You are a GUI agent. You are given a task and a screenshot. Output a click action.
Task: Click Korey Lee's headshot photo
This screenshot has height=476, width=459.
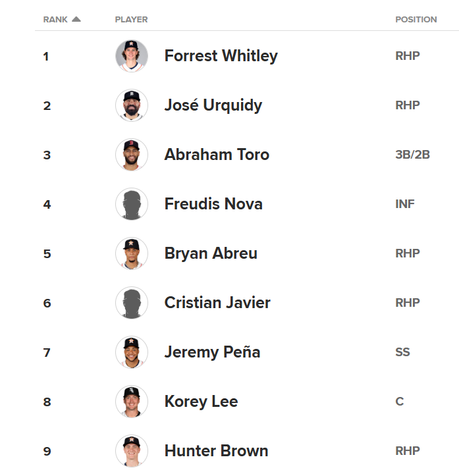pyautogui.click(x=132, y=402)
